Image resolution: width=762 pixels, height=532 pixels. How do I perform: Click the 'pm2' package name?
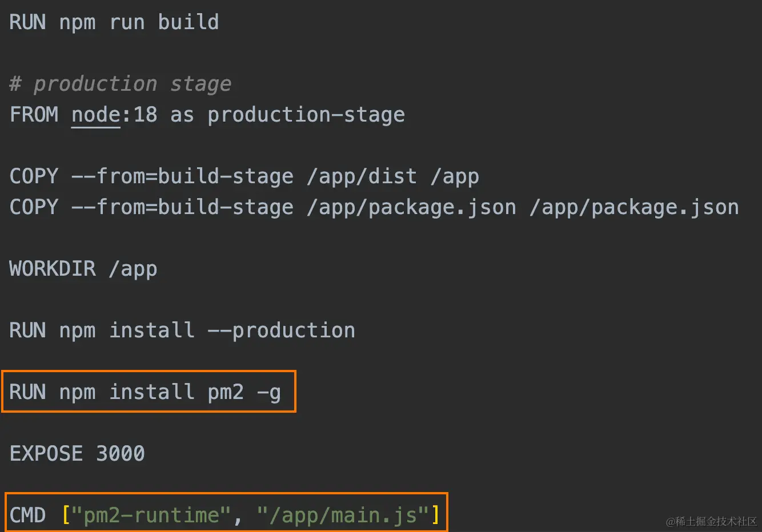pos(226,392)
